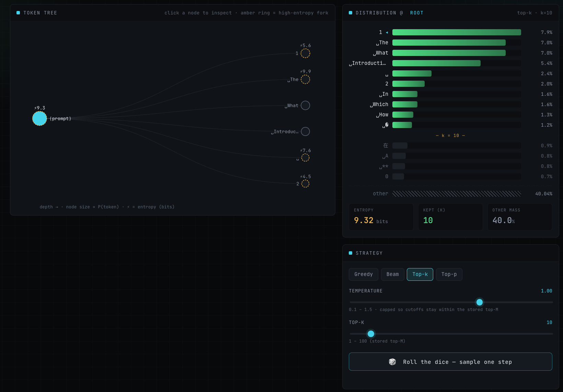The width and height of the screenshot is (563, 392).
Task: Open the ␣Introduc… node in the tree
Action: pyautogui.click(x=305, y=131)
